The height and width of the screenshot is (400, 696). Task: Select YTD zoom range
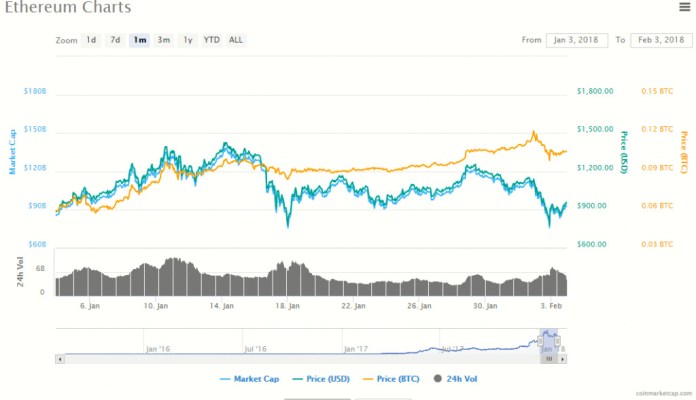(x=211, y=40)
